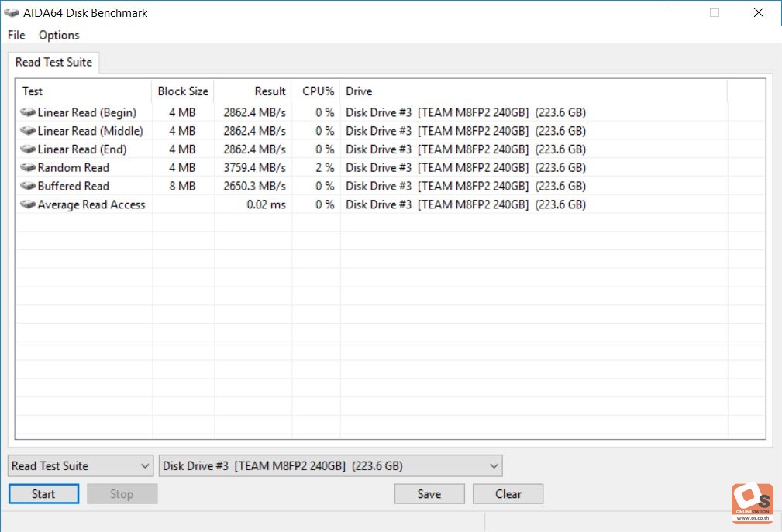Click the AIDA64 disk icon in title bar
Screen dimensions: 782x532
coord(12,13)
